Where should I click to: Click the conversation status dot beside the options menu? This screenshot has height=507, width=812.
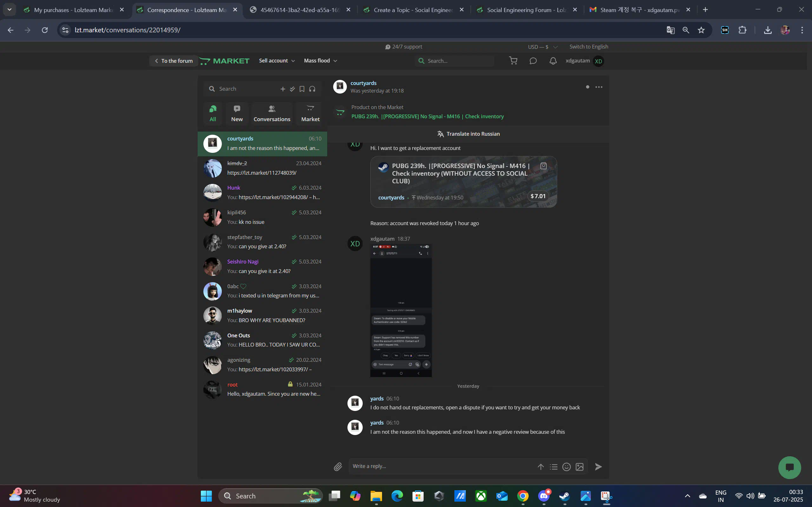[x=587, y=87]
